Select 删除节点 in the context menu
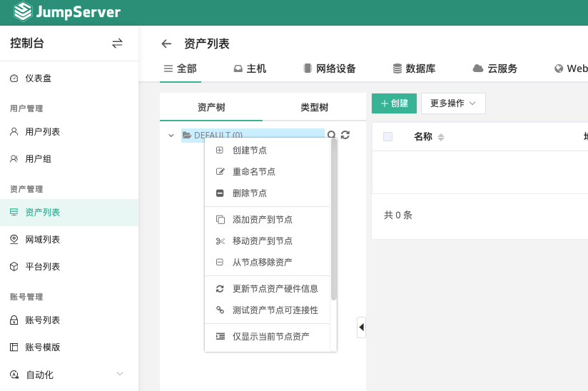 coord(250,193)
